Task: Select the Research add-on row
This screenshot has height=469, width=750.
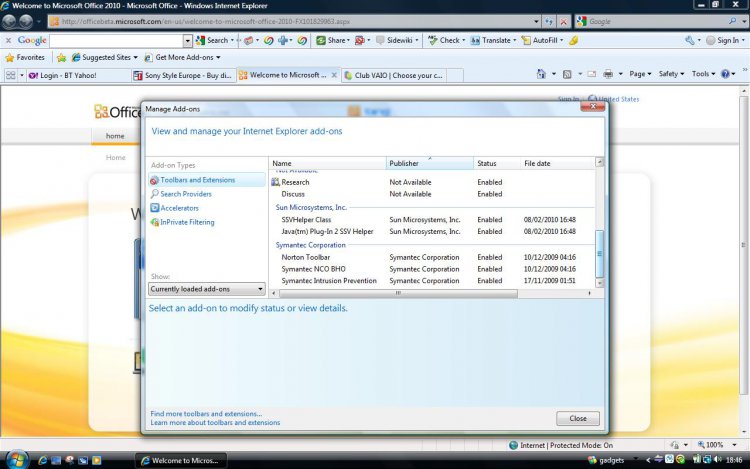Action: tap(432, 182)
